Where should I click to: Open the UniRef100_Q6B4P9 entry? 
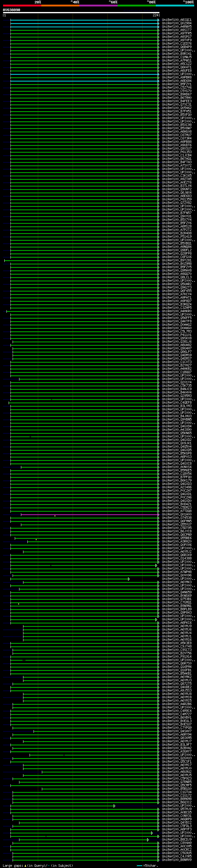(176, 47)
